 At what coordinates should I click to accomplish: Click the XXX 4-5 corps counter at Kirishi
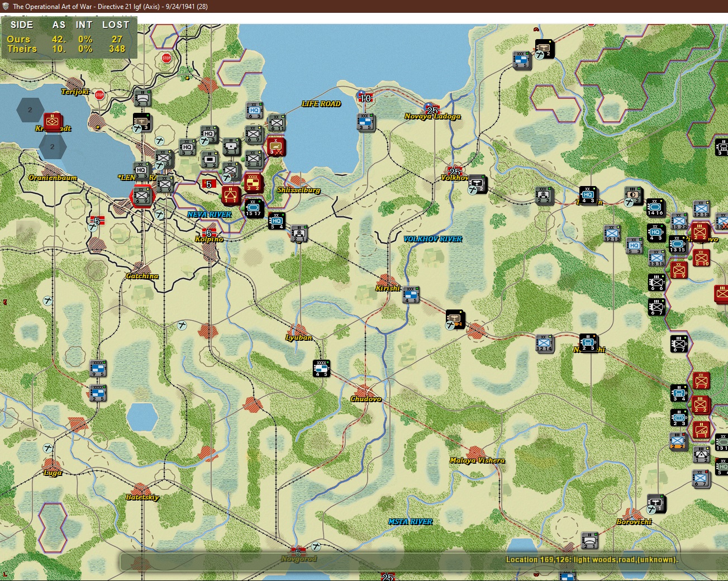(411, 294)
